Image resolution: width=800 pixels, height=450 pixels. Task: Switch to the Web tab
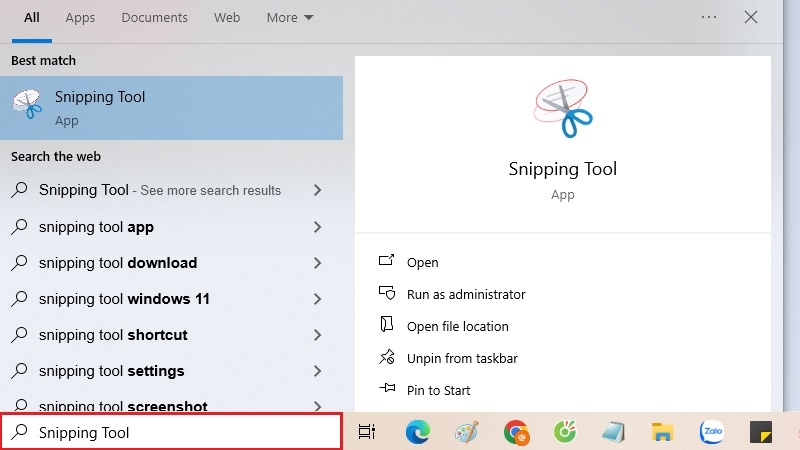pyautogui.click(x=227, y=17)
